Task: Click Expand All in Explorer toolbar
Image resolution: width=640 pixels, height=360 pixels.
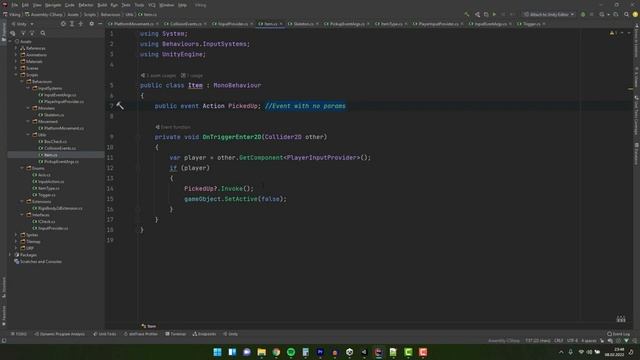Action: click(72, 24)
